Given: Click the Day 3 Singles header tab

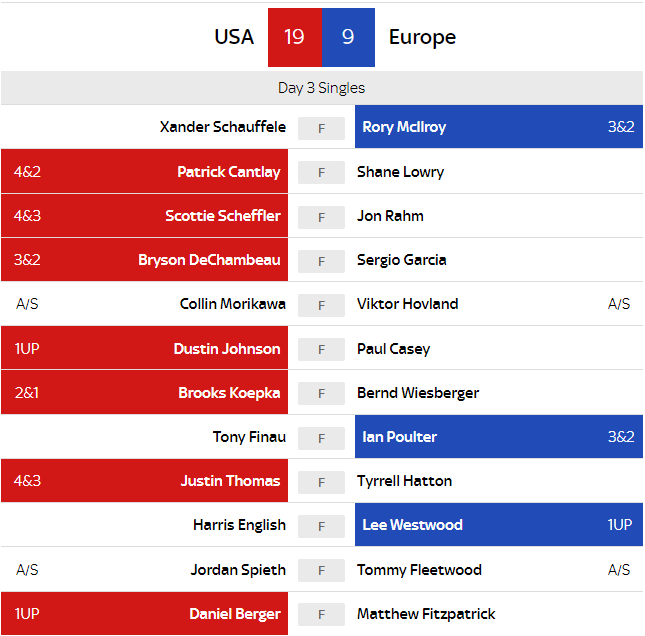Looking at the screenshot, I should point(321,88).
